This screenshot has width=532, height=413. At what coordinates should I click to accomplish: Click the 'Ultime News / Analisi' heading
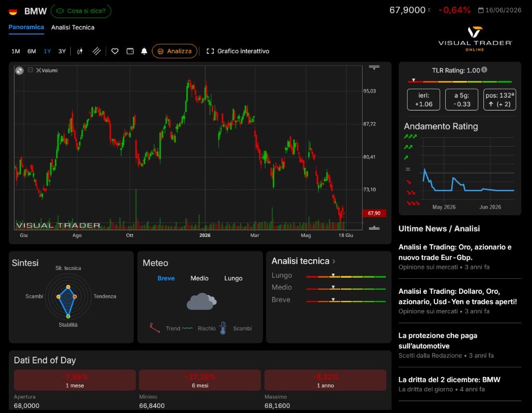tap(439, 229)
